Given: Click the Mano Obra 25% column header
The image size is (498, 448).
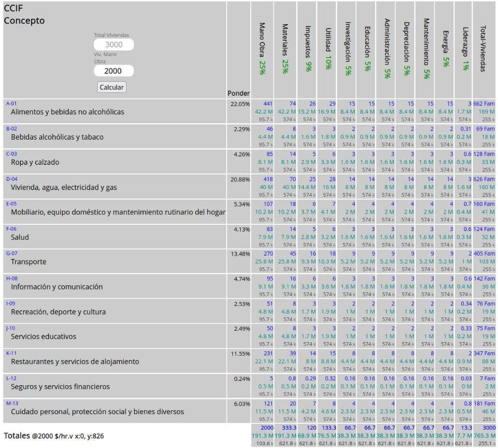Looking at the screenshot, I should tap(262, 48).
